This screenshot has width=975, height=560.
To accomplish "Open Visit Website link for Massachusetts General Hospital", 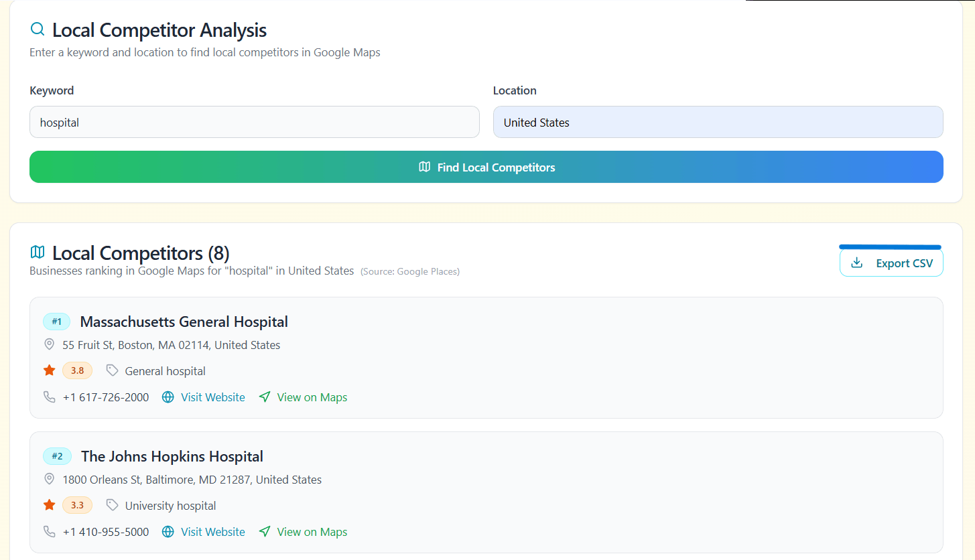I will click(x=212, y=397).
